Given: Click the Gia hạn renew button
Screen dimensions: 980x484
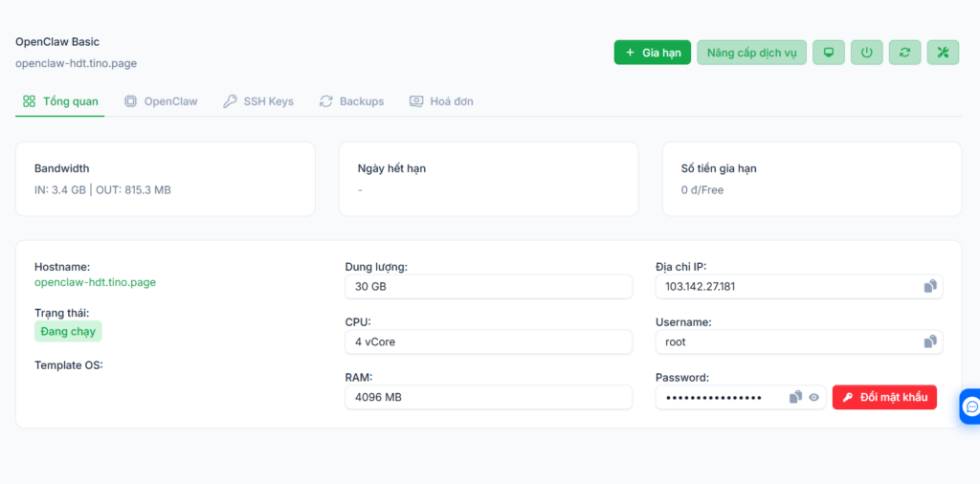Looking at the screenshot, I should click(653, 53).
